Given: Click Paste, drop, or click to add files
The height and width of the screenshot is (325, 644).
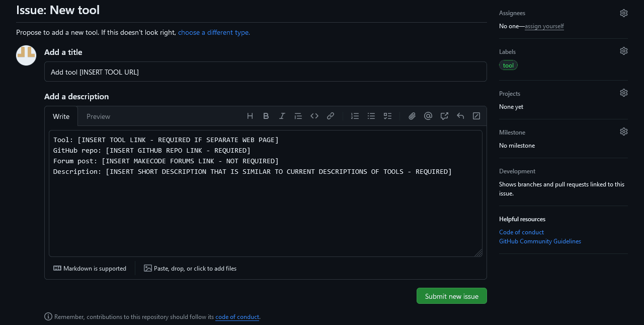Looking at the screenshot, I should click(x=190, y=269).
